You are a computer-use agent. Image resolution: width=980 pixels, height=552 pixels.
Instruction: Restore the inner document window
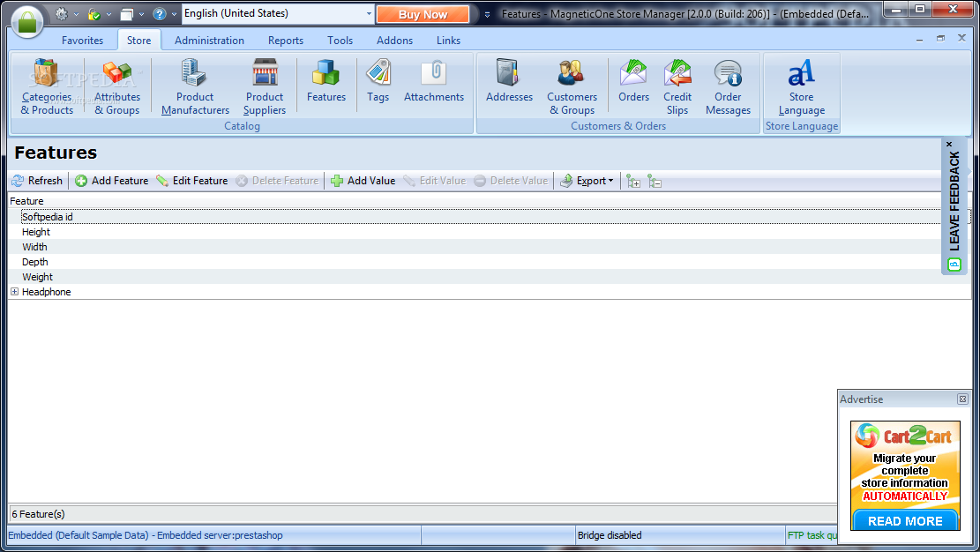point(940,39)
